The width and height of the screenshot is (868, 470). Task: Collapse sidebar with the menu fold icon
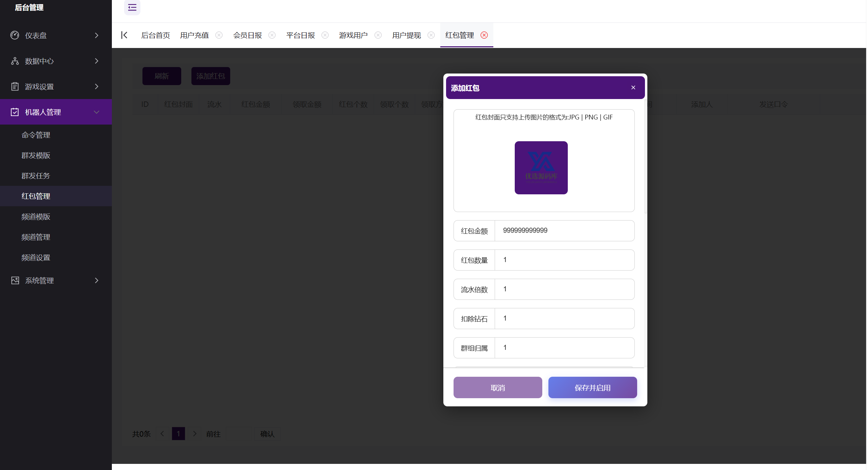coord(132,7)
